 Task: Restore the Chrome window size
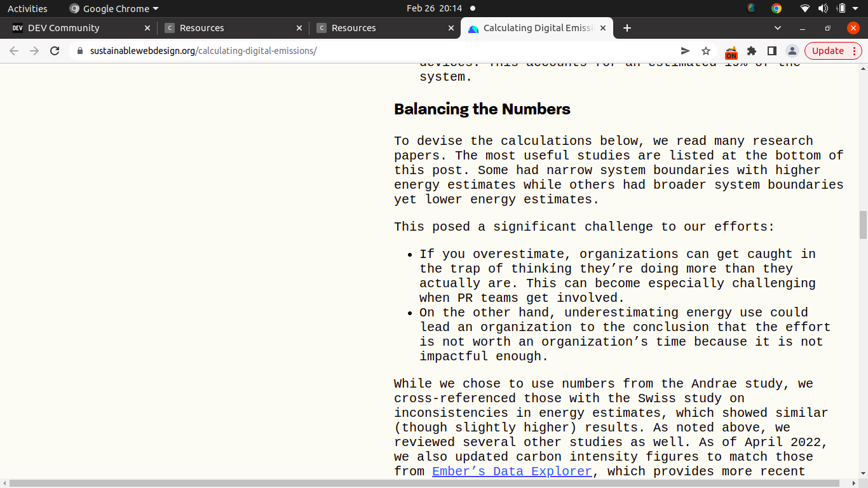827,28
